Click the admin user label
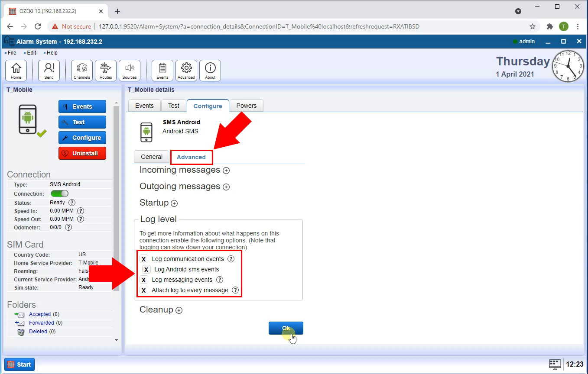This screenshot has height=374, width=588. point(527,42)
